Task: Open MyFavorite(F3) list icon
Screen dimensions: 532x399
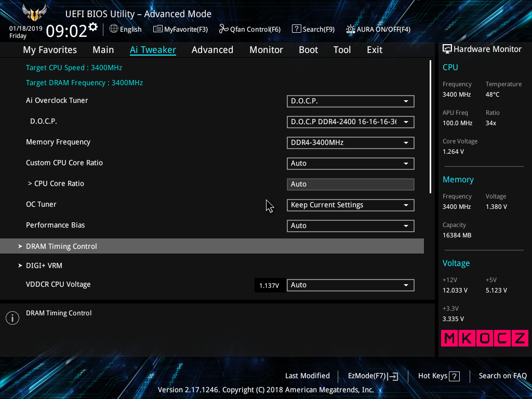Action: point(157,29)
